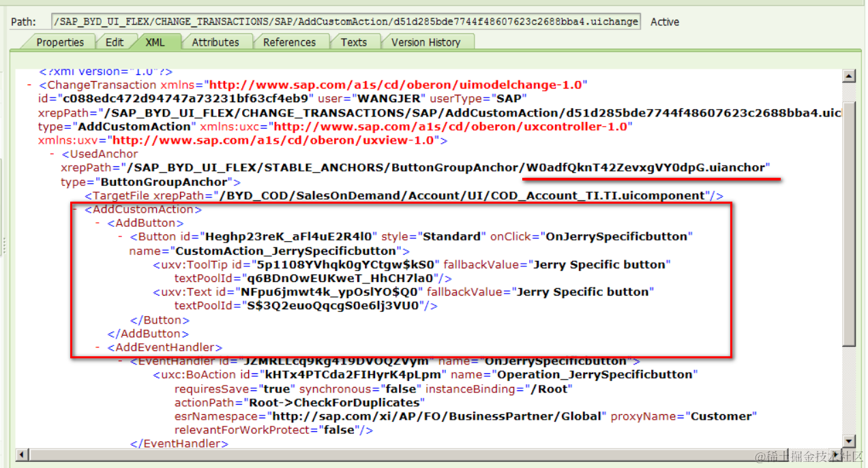Click the horizontal scrollbar left arrow
The image size is (868, 468).
[21, 454]
